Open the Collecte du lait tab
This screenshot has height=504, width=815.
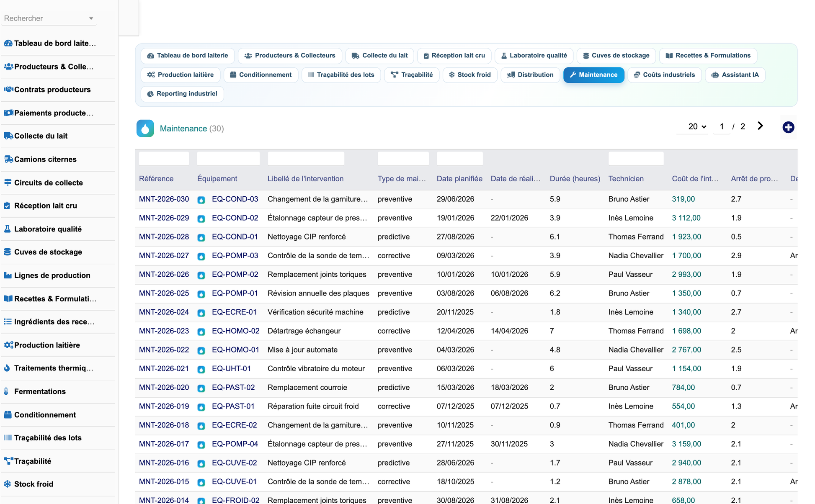click(x=380, y=56)
